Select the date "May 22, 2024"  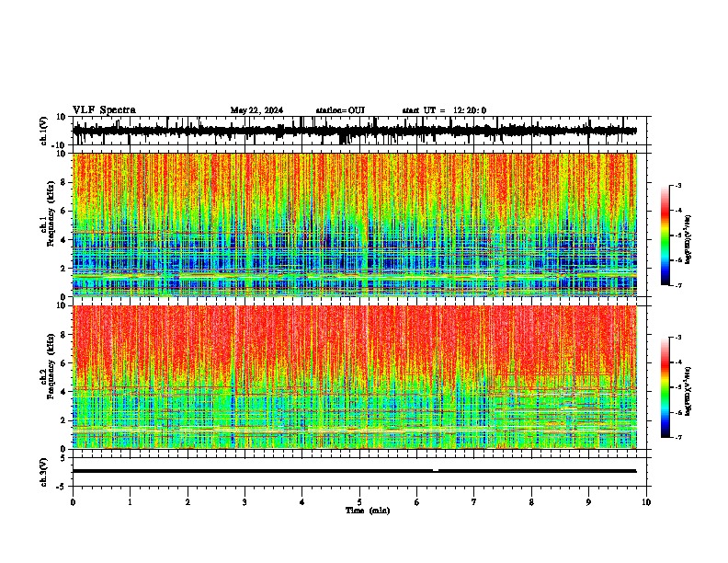[256, 110]
